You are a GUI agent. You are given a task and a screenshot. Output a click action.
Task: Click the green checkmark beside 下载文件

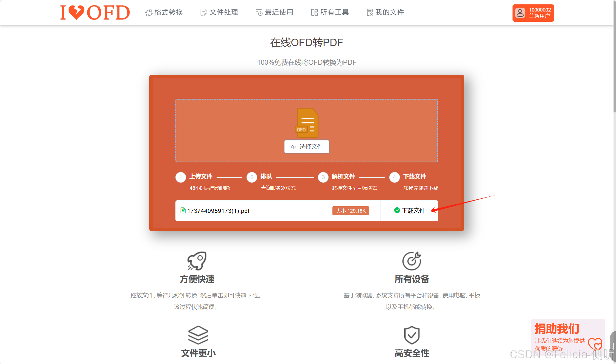tap(397, 210)
